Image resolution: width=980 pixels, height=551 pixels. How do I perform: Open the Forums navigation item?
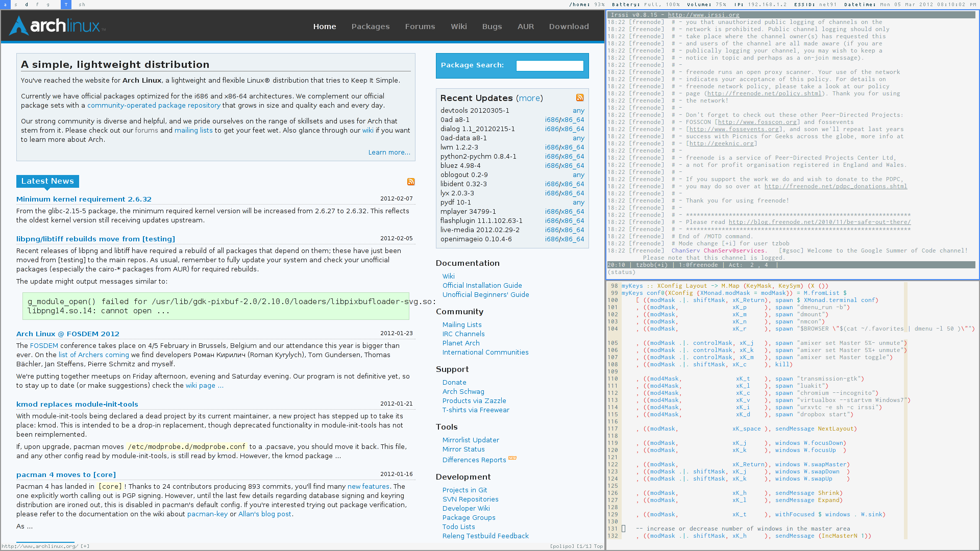420,27
